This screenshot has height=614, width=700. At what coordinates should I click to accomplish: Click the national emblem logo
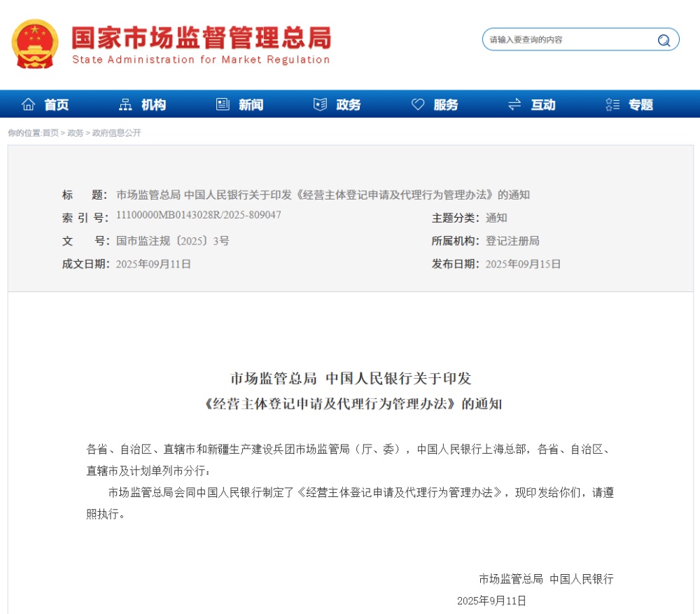[35, 44]
